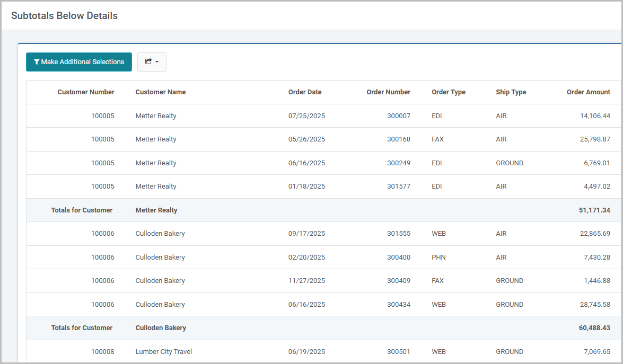Click order date 11/27/2025

[307, 281]
